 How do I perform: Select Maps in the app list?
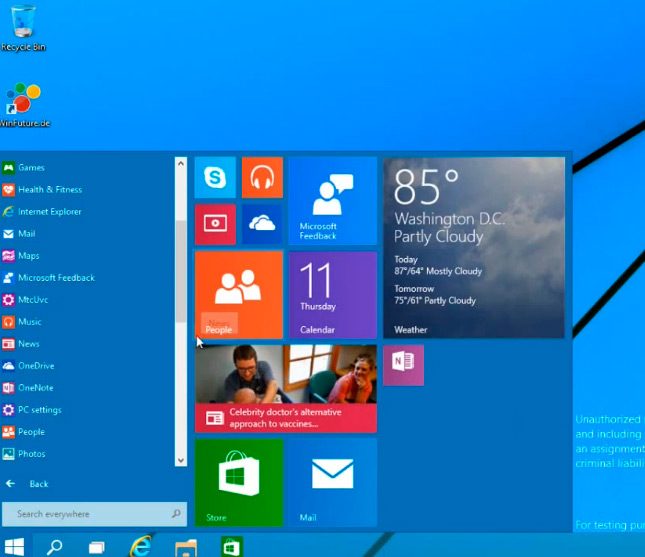pyautogui.click(x=87, y=255)
